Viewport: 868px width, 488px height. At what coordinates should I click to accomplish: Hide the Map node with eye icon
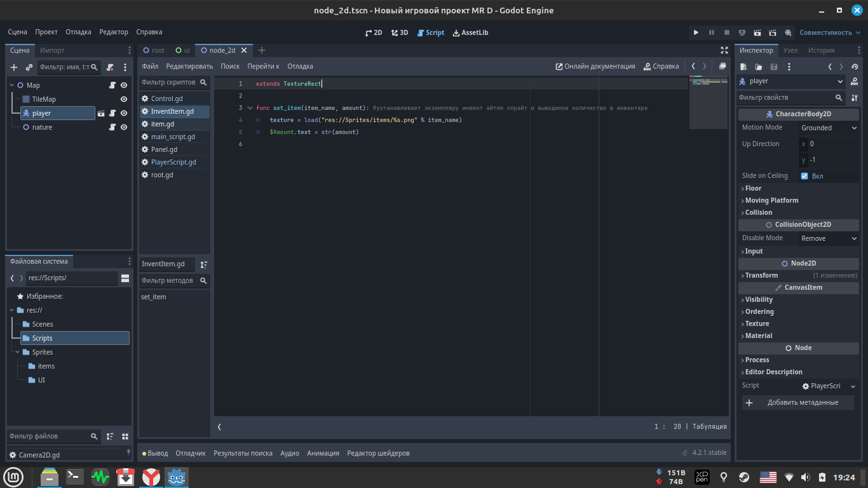point(124,85)
